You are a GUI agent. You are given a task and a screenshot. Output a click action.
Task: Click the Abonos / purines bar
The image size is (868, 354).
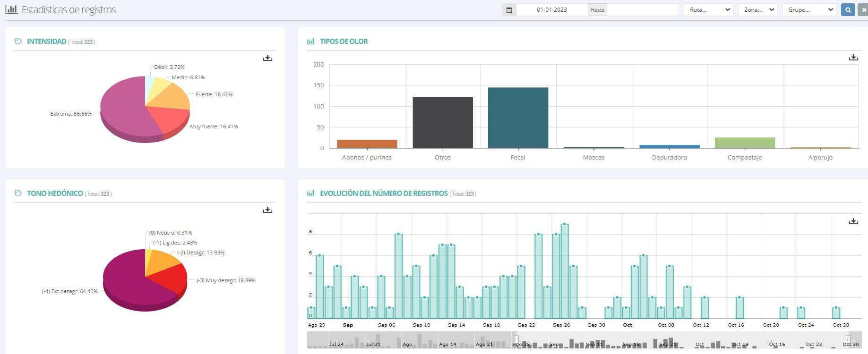(367, 144)
